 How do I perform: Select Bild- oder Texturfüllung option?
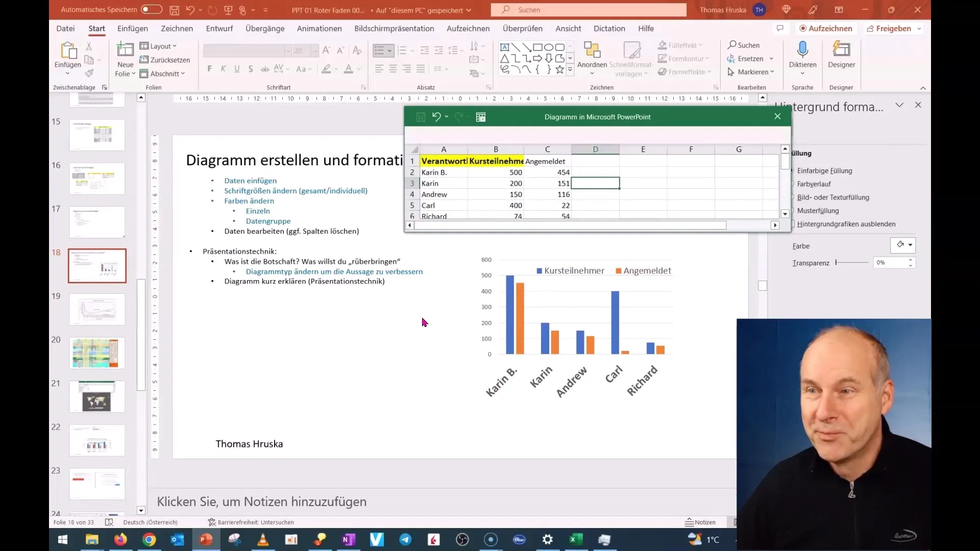tap(832, 197)
